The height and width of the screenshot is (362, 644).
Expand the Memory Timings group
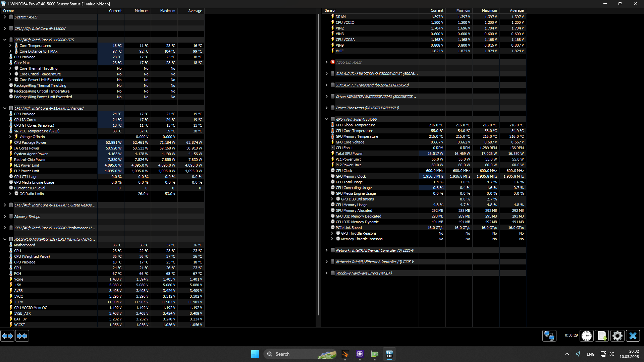point(5,217)
